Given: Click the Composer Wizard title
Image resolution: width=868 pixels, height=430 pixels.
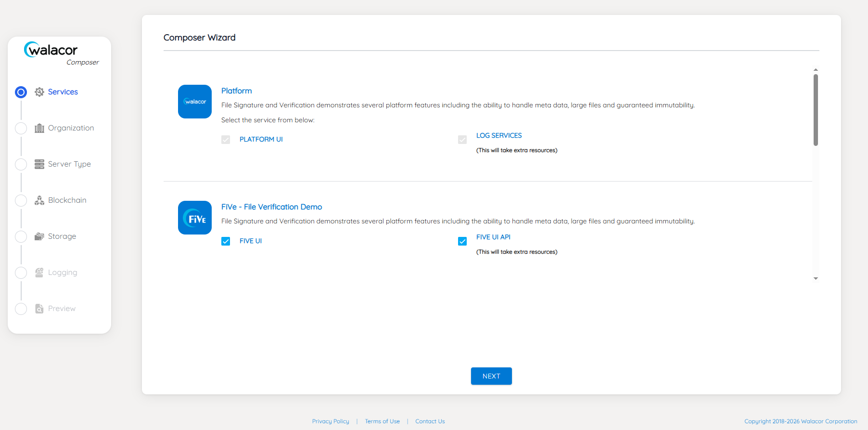Looking at the screenshot, I should pos(200,38).
